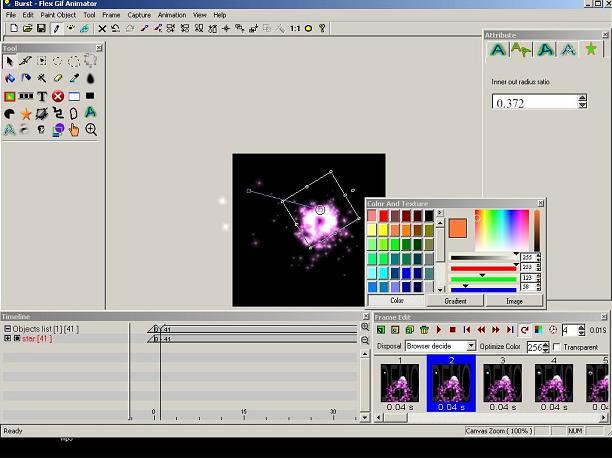Open the Edit menu

click(x=28, y=15)
